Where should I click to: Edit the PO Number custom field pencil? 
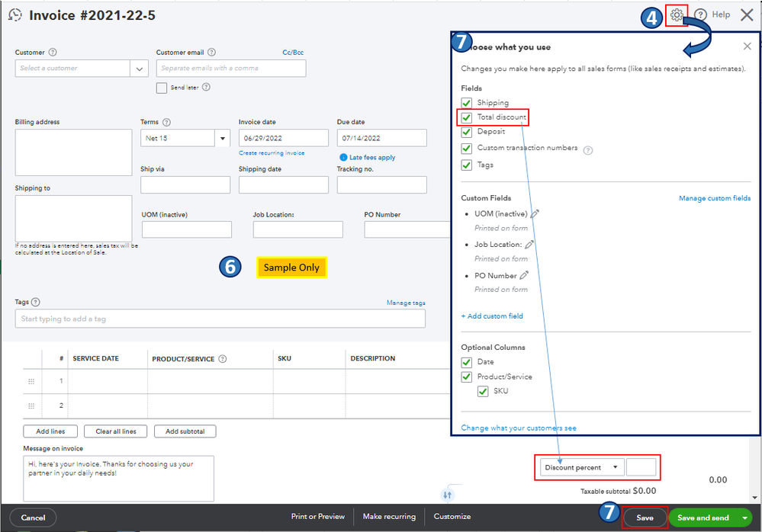click(x=524, y=275)
